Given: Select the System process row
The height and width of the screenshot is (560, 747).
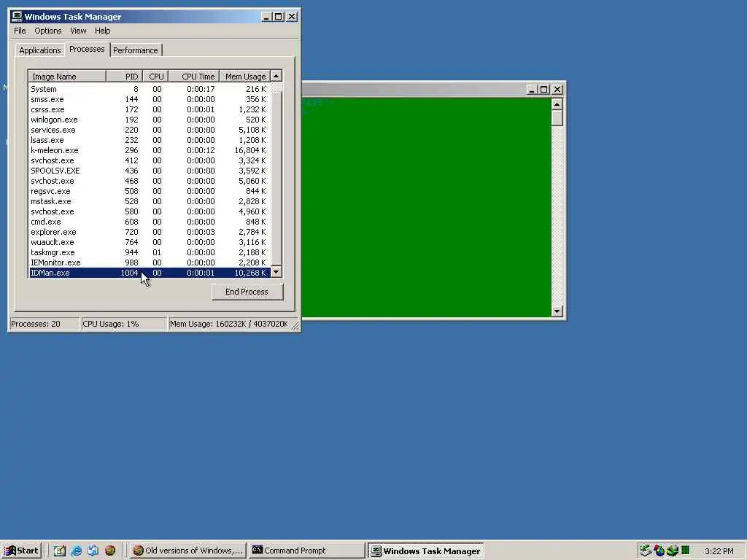Looking at the screenshot, I should pos(149,89).
